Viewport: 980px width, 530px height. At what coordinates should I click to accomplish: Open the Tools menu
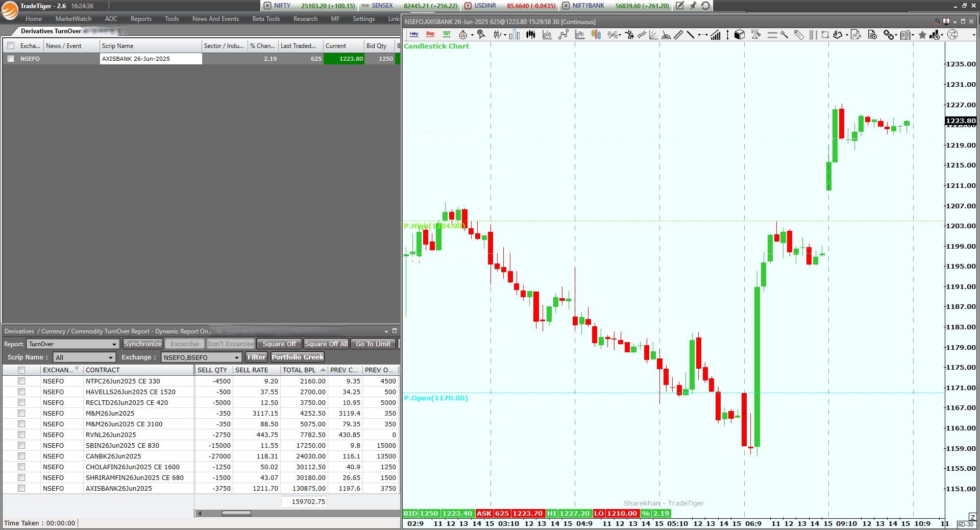click(x=171, y=19)
